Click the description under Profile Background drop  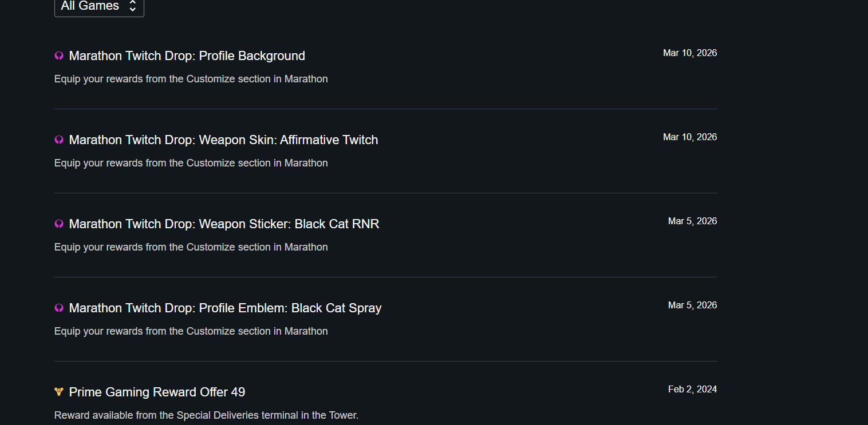tap(191, 79)
